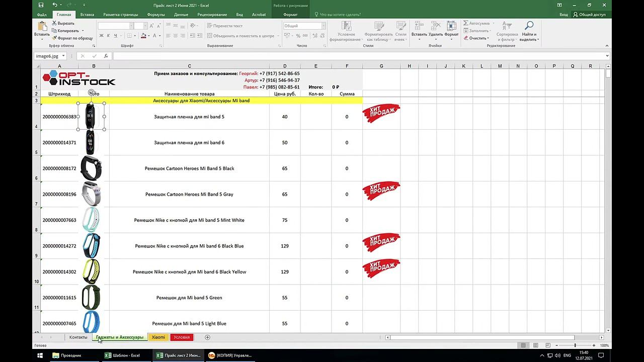Viewport: 644px width, 362px height.
Task: Click the Save icon in Quick Access Toolbar
Action: [41, 5]
